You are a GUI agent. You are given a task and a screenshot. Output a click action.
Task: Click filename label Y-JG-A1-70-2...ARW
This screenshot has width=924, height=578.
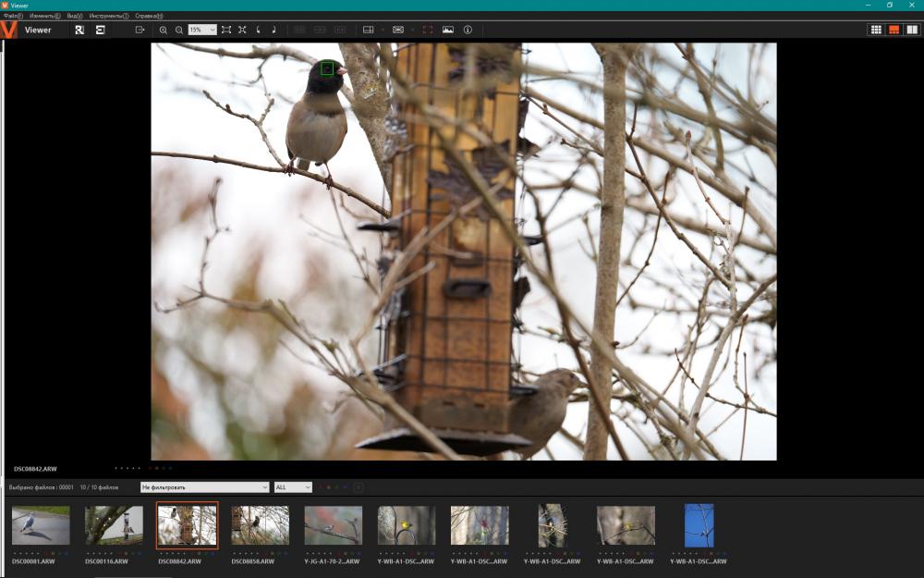click(332, 561)
